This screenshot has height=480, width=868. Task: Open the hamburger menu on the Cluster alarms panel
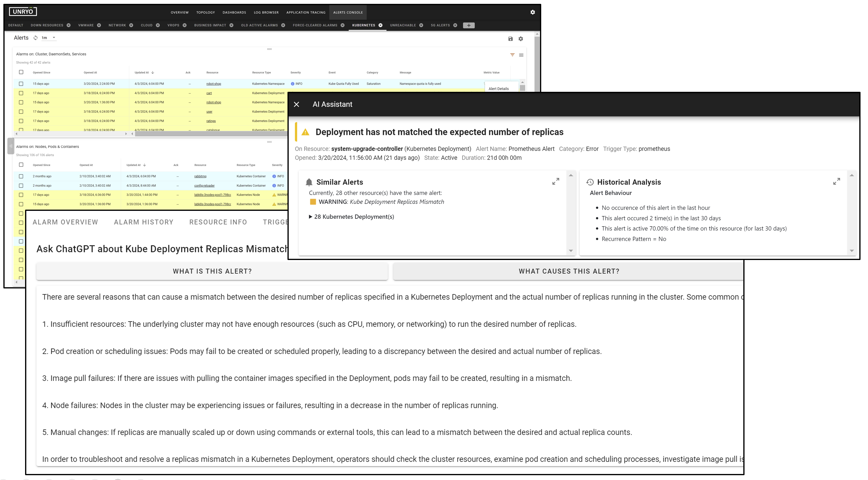coord(521,55)
